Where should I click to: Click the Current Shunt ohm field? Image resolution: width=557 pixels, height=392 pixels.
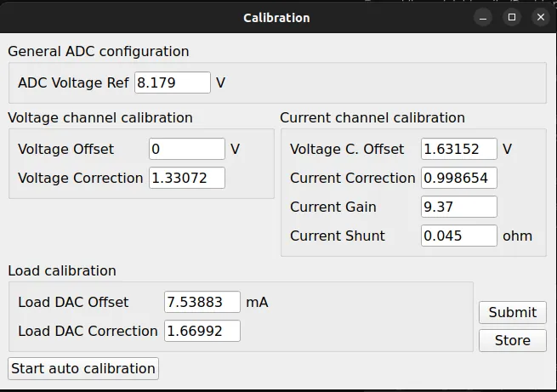(459, 236)
